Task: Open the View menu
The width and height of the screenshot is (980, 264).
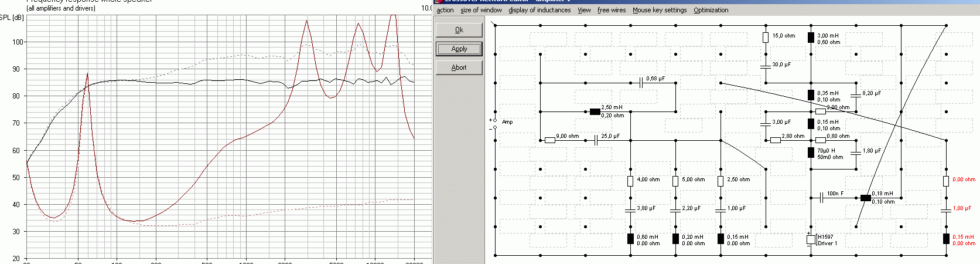Action: pos(584,10)
